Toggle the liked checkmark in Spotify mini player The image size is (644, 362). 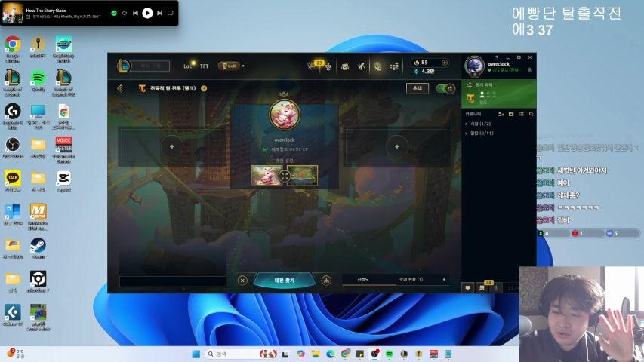click(113, 13)
